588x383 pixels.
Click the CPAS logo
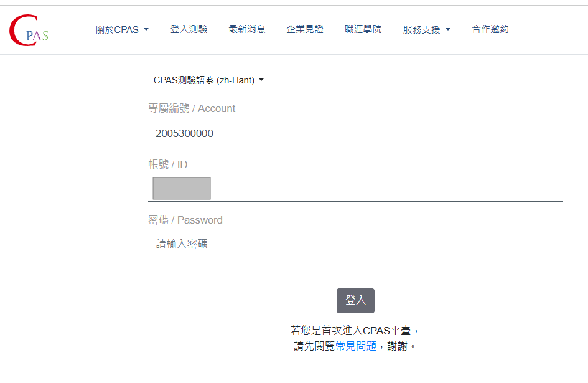29,30
